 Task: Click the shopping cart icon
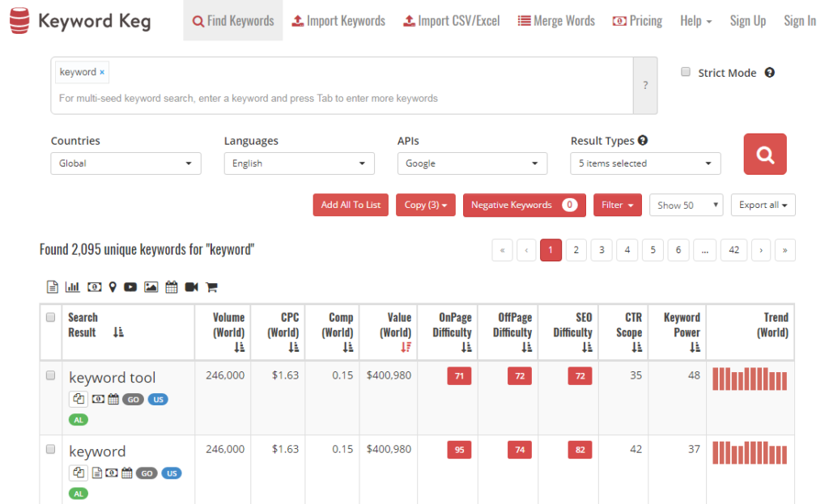tap(211, 287)
